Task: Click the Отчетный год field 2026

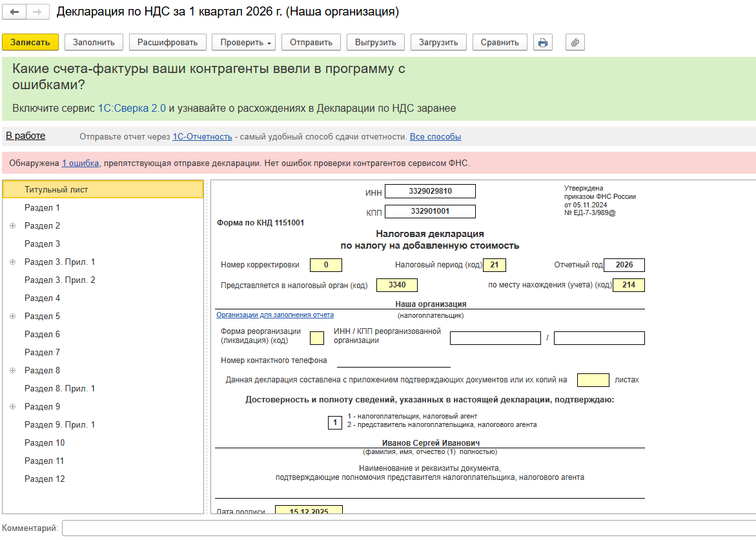Action: [624, 265]
